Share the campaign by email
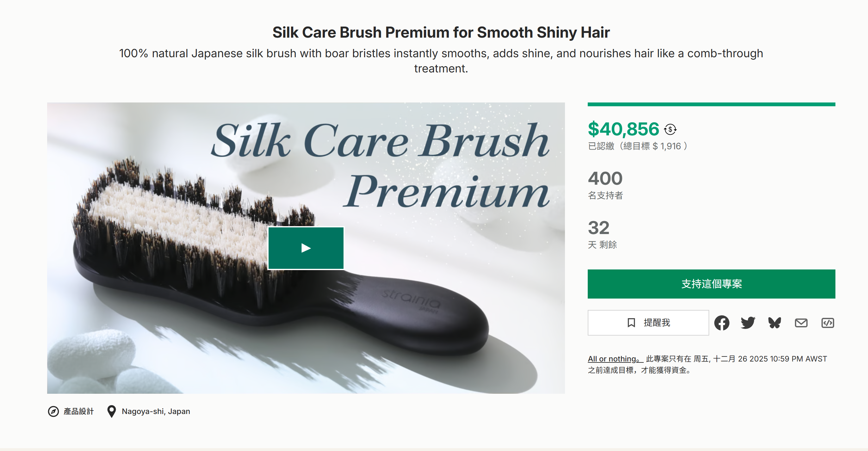The image size is (868, 451). 801,323
